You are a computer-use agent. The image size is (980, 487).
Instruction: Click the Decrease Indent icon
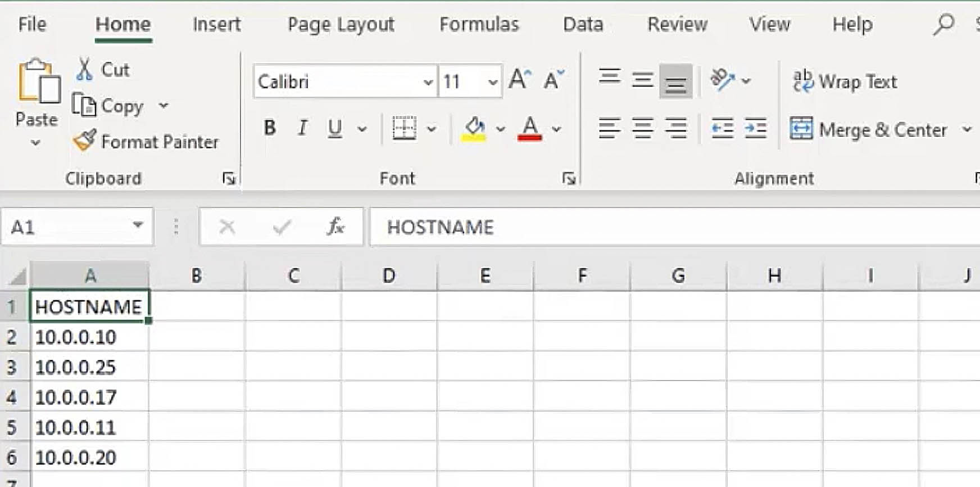pyautogui.click(x=722, y=129)
